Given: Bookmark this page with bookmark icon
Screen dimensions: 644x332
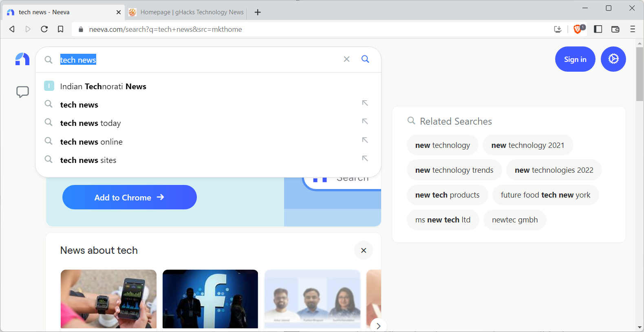Looking at the screenshot, I should coord(60,29).
